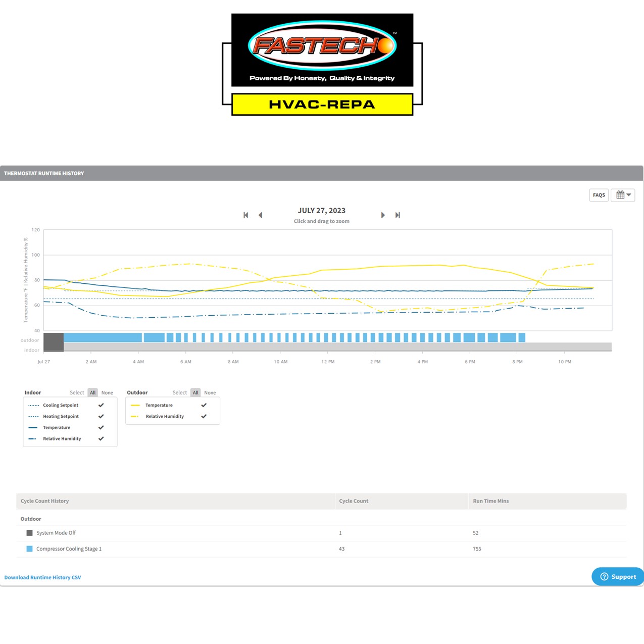Go to previous day arrow
644x644 pixels.
click(x=261, y=215)
